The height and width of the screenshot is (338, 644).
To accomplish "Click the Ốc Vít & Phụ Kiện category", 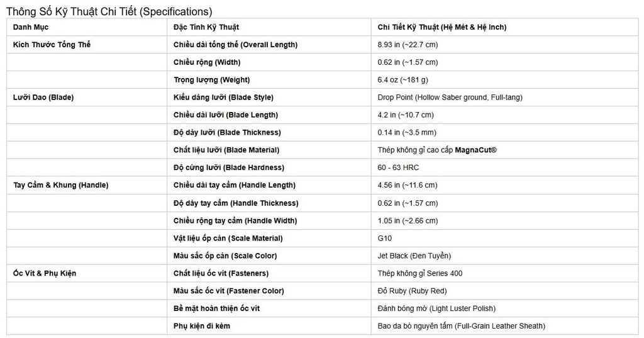I will click(45, 273).
